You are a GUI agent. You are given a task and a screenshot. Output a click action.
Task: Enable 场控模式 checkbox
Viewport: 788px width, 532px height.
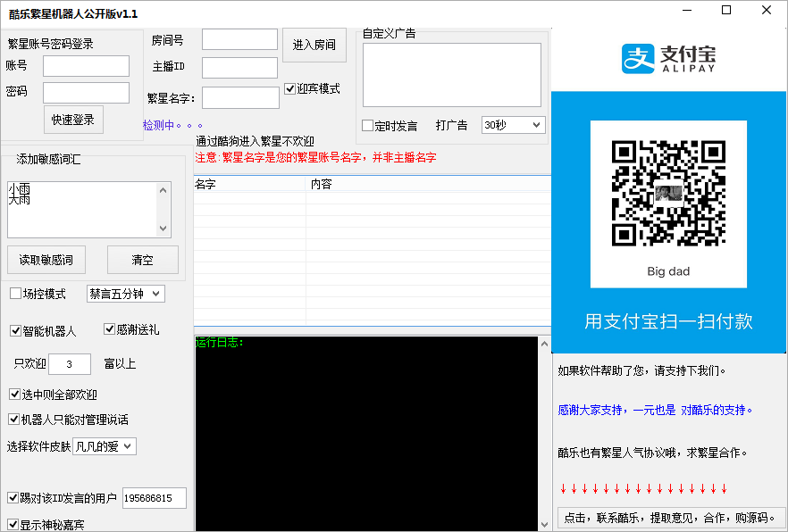pyautogui.click(x=16, y=294)
